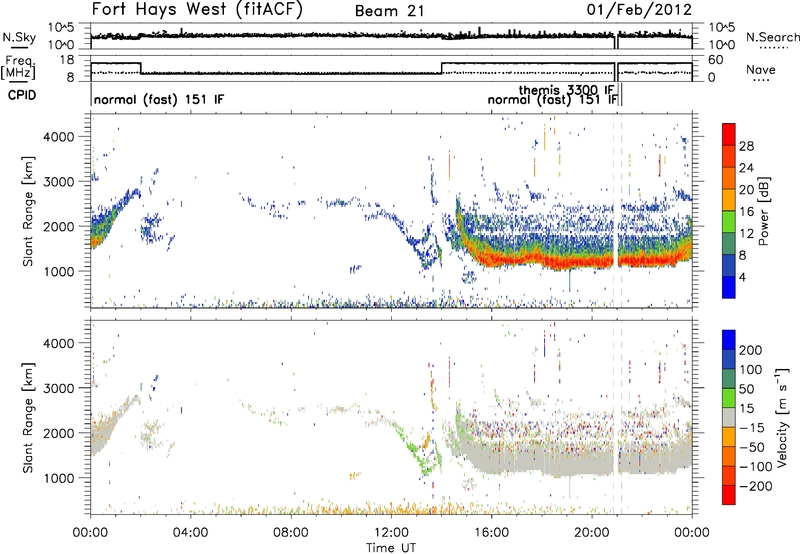The image size is (800, 554).
Task: Click the "N.Search" legend label
Action: (x=772, y=37)
